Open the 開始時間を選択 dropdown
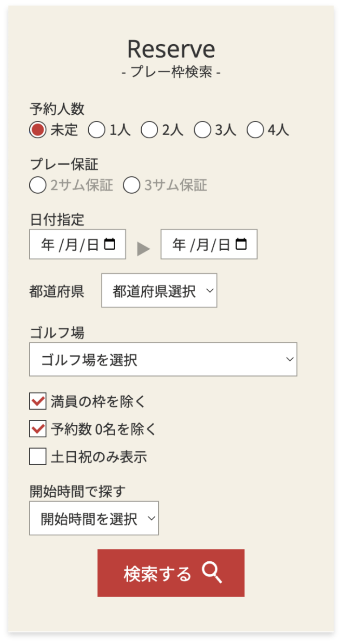Screen dimensions: 342x644 (x=93, y=518)
